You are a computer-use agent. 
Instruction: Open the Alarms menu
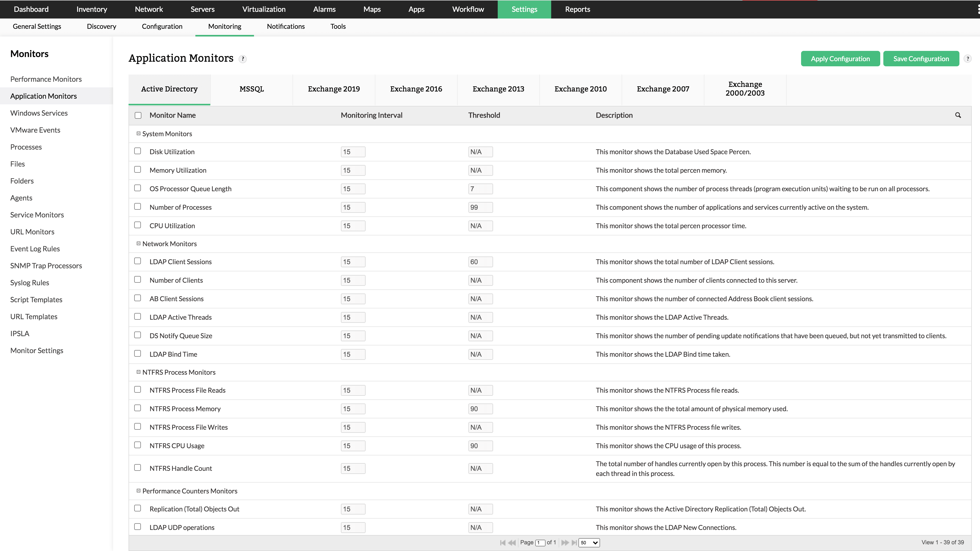pyautogui.click(x=324, y=9)
